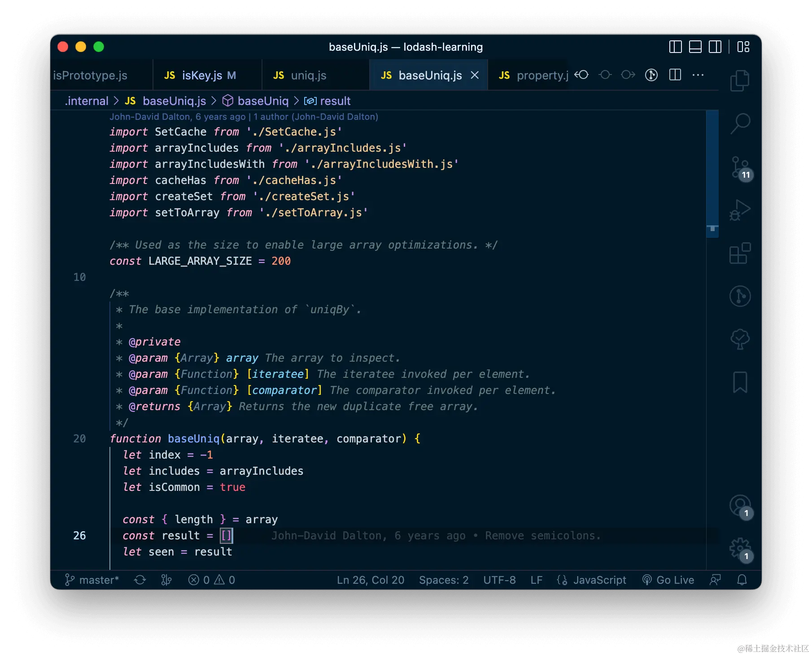
Task: Open the Extensions view
Action: 740,254
